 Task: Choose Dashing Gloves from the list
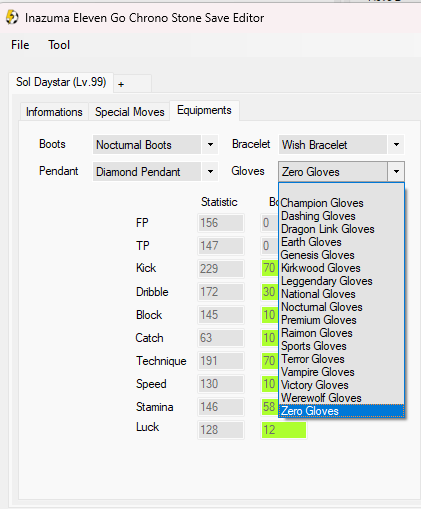[x=341, y=216]
